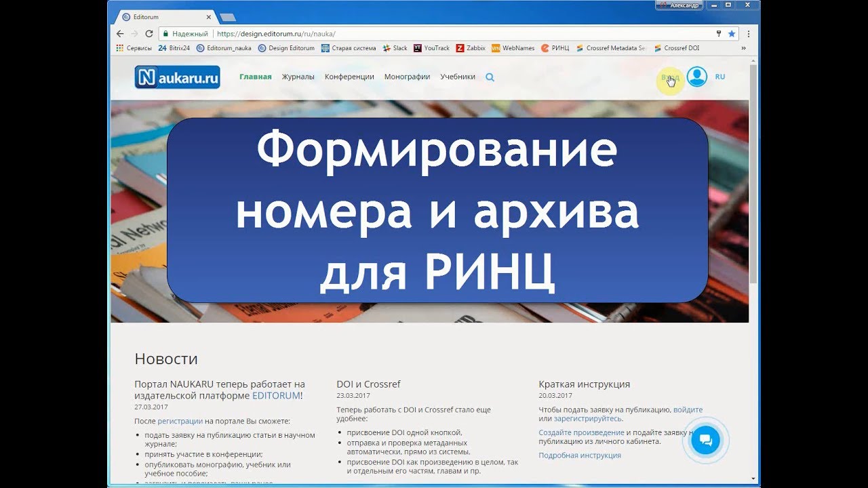Open the RU language selector
868x488 pixels.
click(720, 77)
